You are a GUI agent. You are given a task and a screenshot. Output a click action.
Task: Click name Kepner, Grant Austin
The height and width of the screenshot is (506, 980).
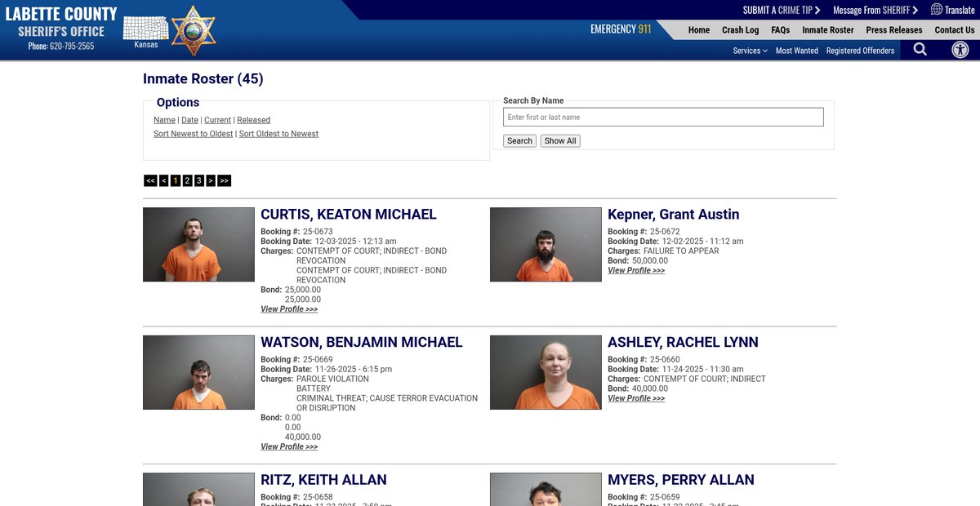pos(674,215)
